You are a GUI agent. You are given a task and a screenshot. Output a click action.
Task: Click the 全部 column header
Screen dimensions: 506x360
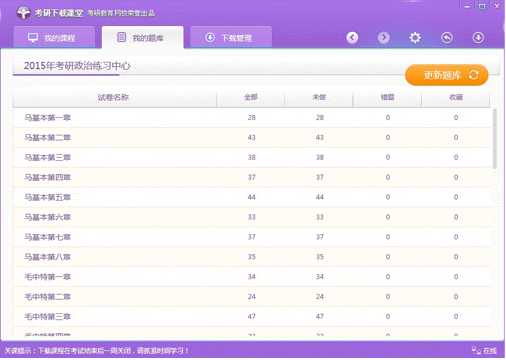[x=251, y=97]
